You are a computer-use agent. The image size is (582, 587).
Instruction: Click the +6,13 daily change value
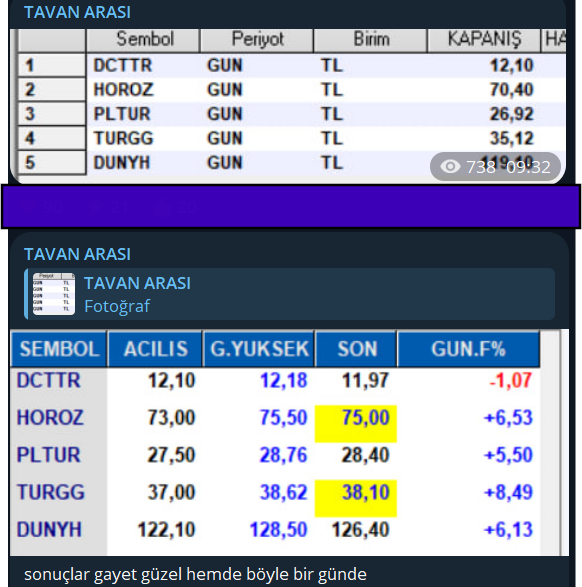508,529
